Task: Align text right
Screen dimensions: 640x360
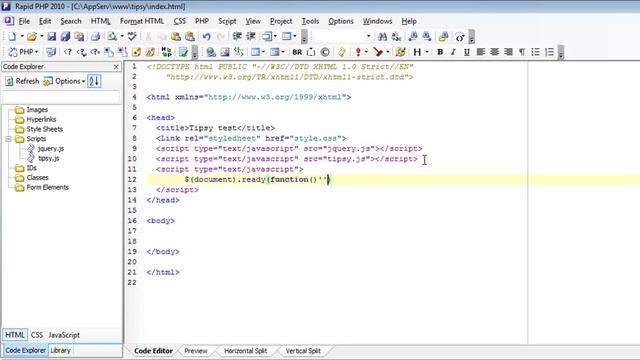Action: tap(509, 52)
